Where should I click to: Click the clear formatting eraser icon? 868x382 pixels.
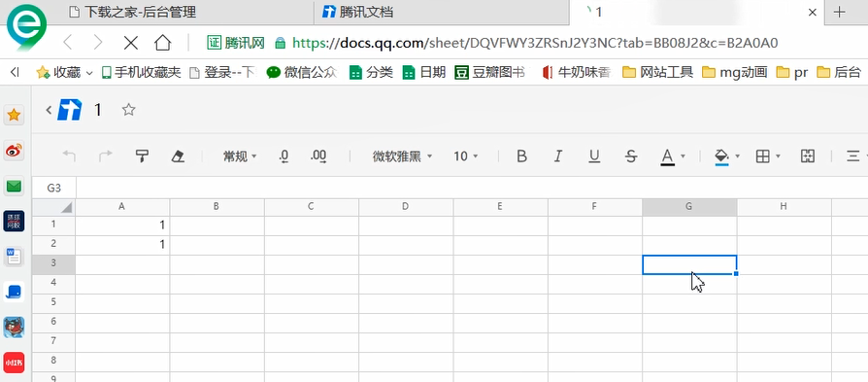pos(178,156)
